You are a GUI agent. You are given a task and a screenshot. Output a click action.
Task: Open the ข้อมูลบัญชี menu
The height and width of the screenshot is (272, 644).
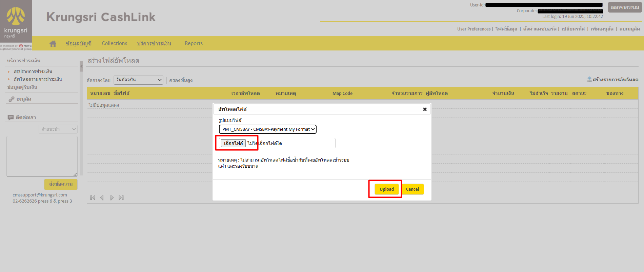coord(79,43)
